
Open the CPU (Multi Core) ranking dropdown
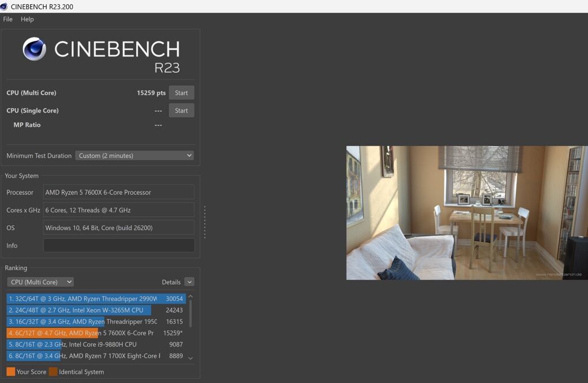pyautogui.click(x=40, y=282)
